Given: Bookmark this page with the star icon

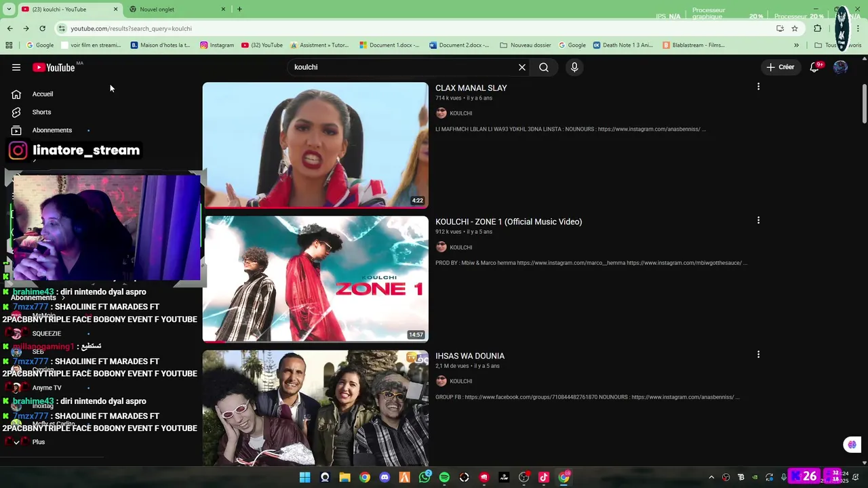Looking at the screenshot, I should pos(795,28).
